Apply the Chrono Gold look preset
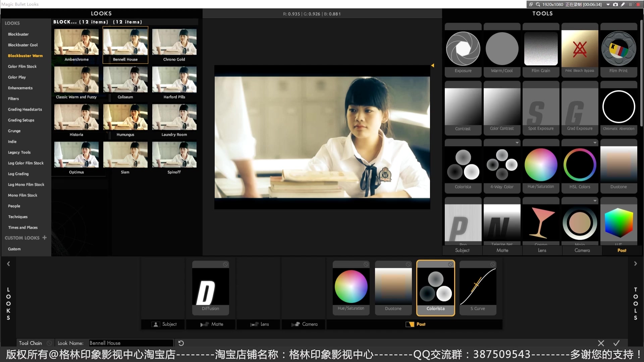 [x=174, y=45]
